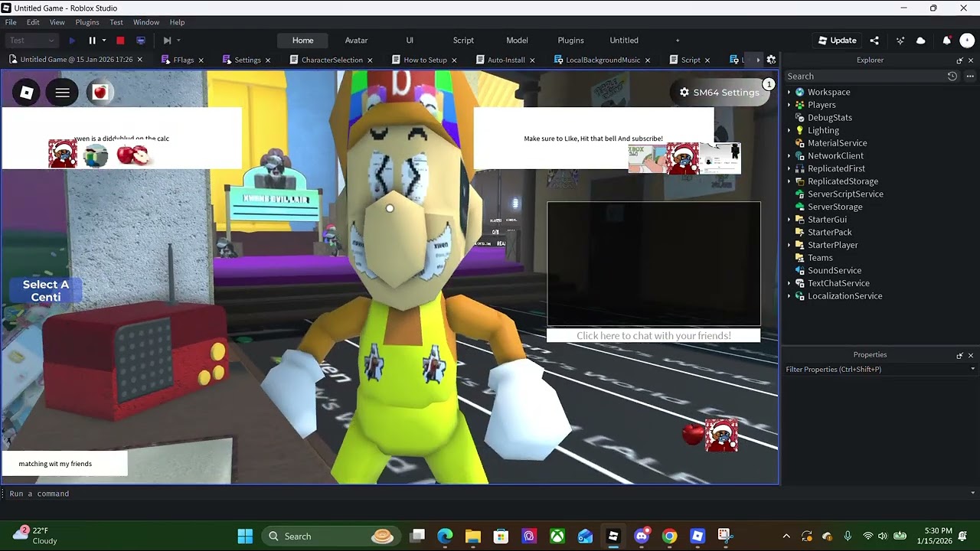Open the Window menu

(146, 22)
